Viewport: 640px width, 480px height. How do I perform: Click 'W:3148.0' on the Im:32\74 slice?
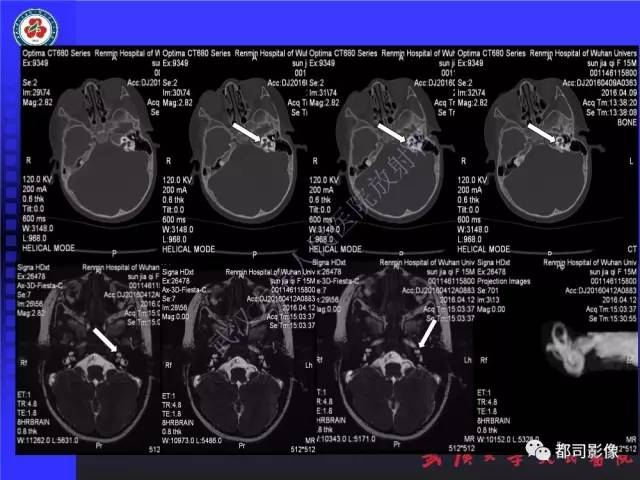[472, 229]
